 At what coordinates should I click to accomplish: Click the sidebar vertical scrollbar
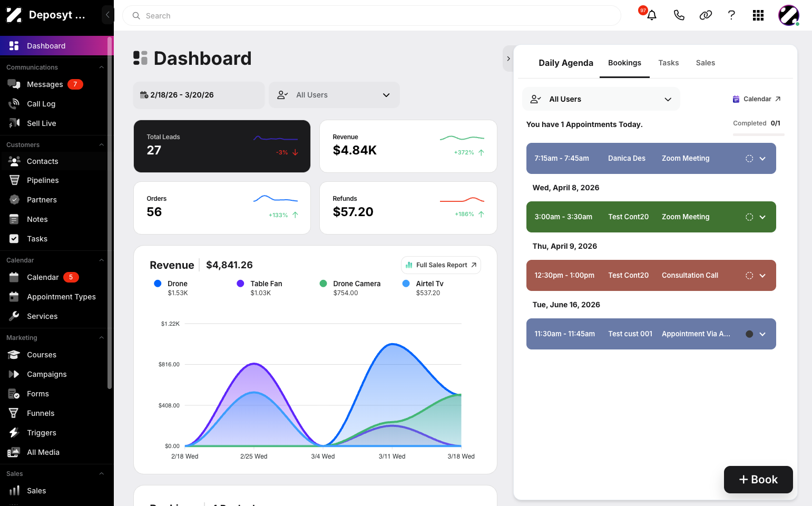[x=110, y=213]
